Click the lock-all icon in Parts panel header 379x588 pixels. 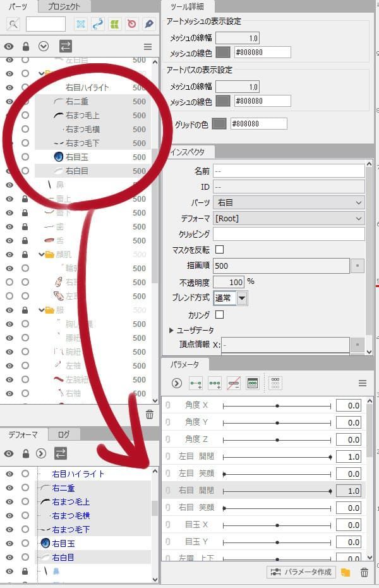(x=26, y=47)
